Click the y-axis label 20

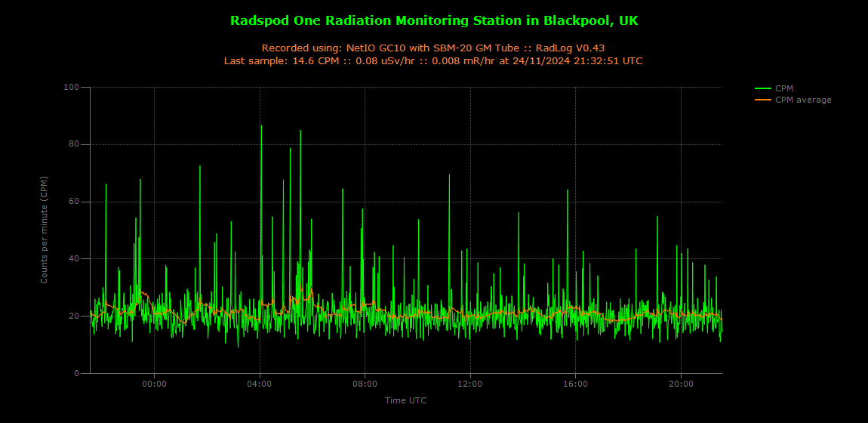75,316
